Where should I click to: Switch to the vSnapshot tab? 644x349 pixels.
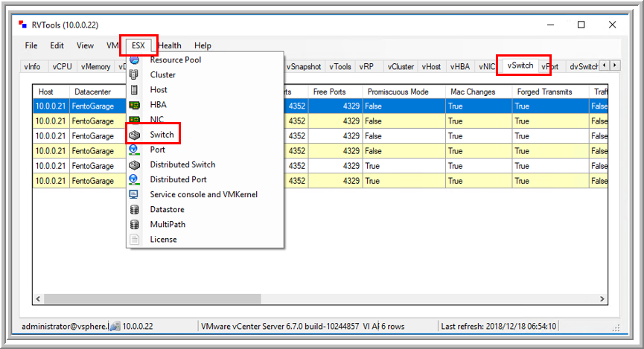[x=304, y=66]
